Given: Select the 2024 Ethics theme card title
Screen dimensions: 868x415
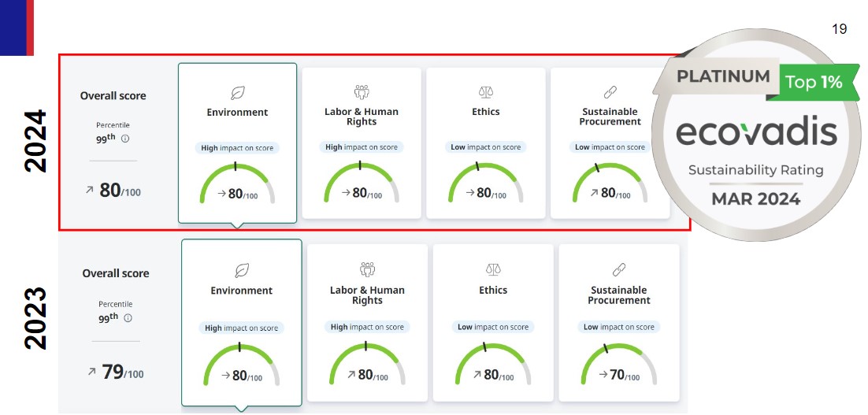Looking at the screenshot, I should 485,112.
